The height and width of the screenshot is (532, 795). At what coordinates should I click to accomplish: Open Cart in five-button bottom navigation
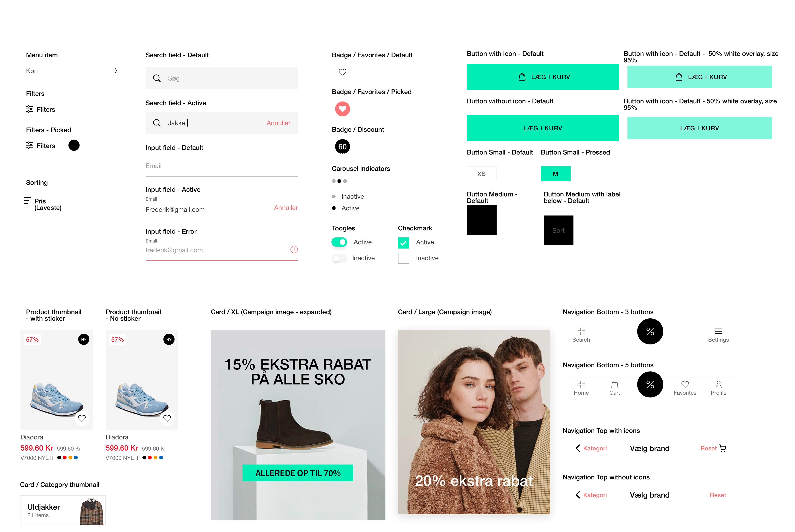click(614, 388)
